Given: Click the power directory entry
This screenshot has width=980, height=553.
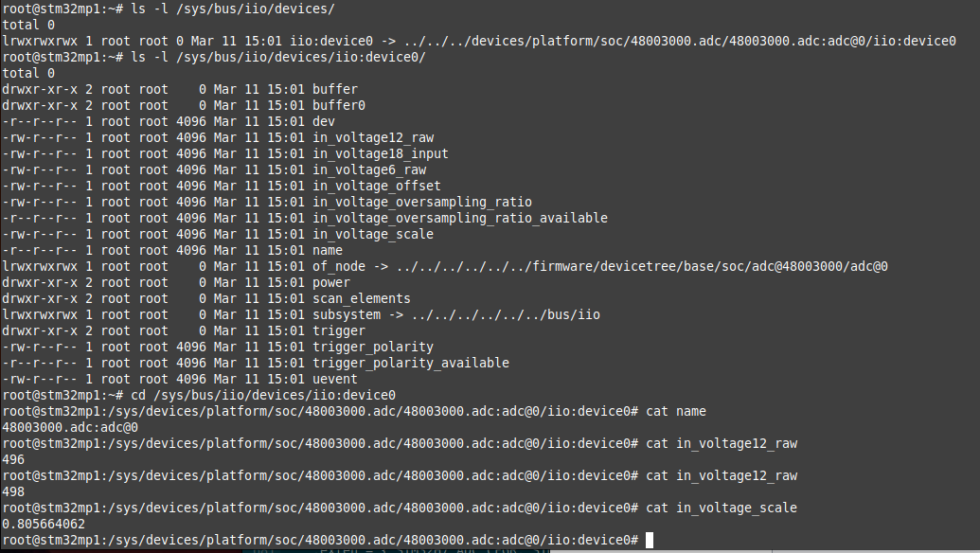Looking at the screenshot, I should [330, 282].
